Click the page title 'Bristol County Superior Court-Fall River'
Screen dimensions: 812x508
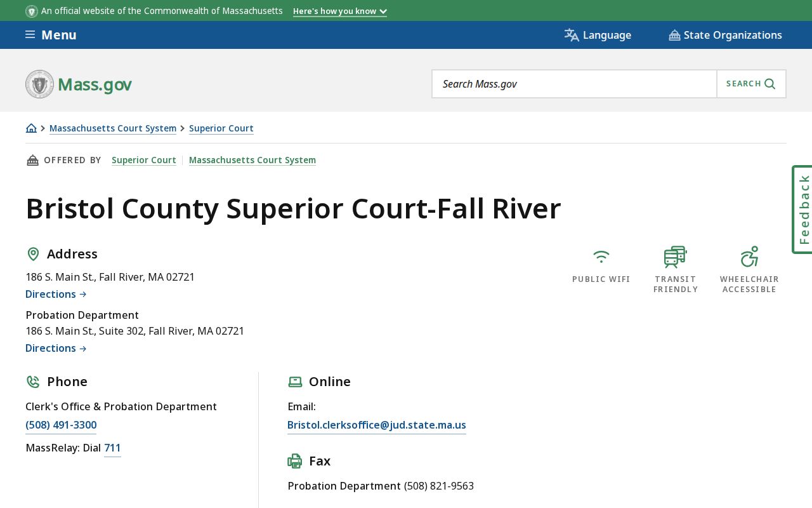pos(293,208)
